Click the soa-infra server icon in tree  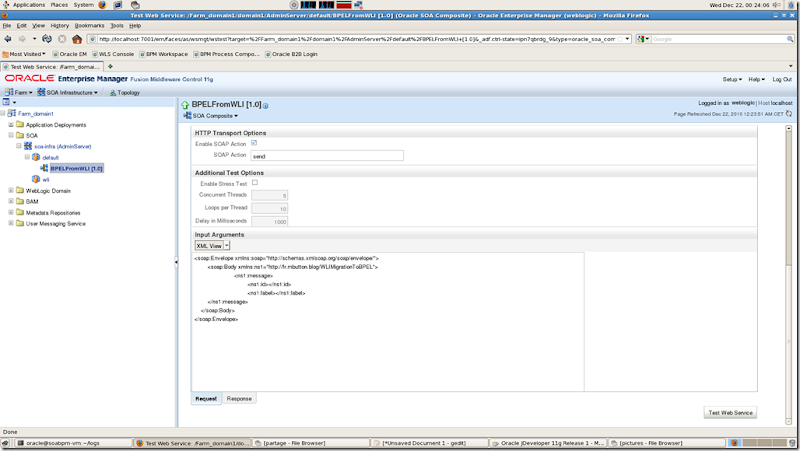[28, 146]
